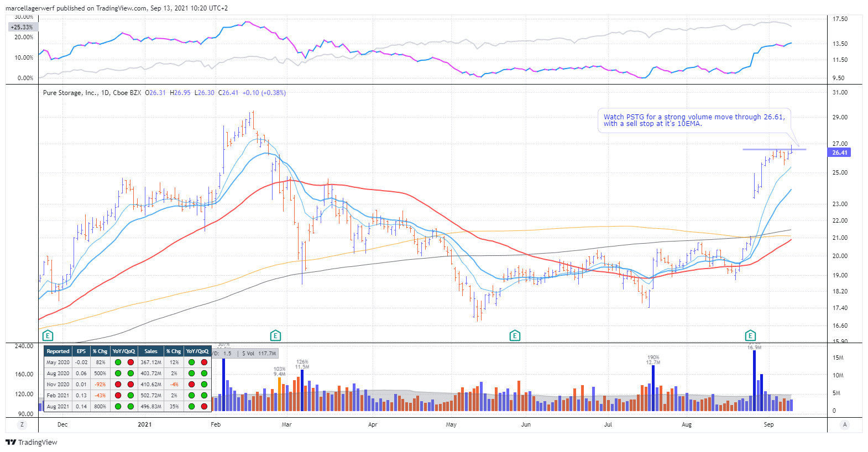Click the 'Sep' time axis label
868x452 pixels.
coord(768,424)
